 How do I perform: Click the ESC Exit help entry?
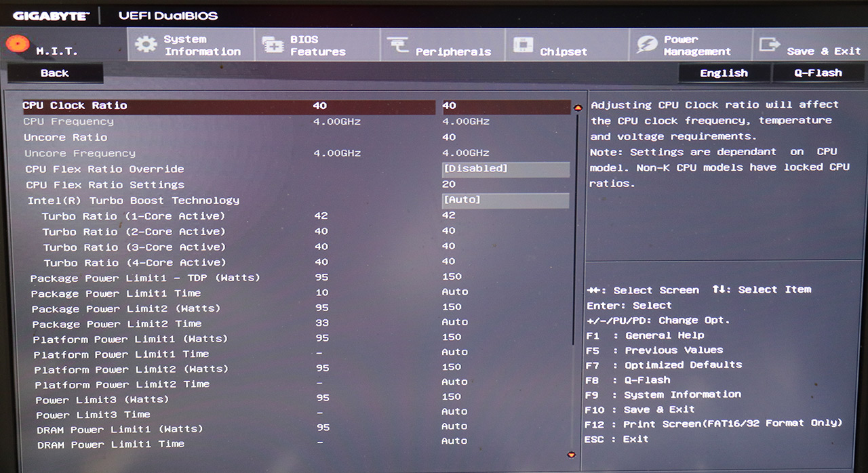[x=616, y=439]
